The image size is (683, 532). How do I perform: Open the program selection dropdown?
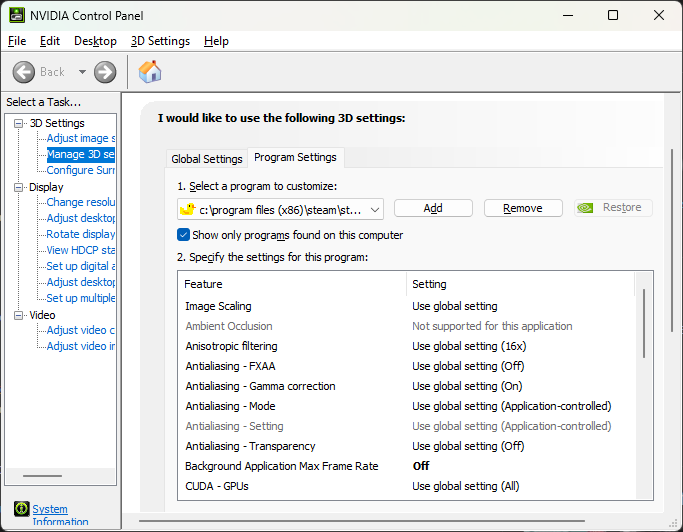(x=375, y=208)
